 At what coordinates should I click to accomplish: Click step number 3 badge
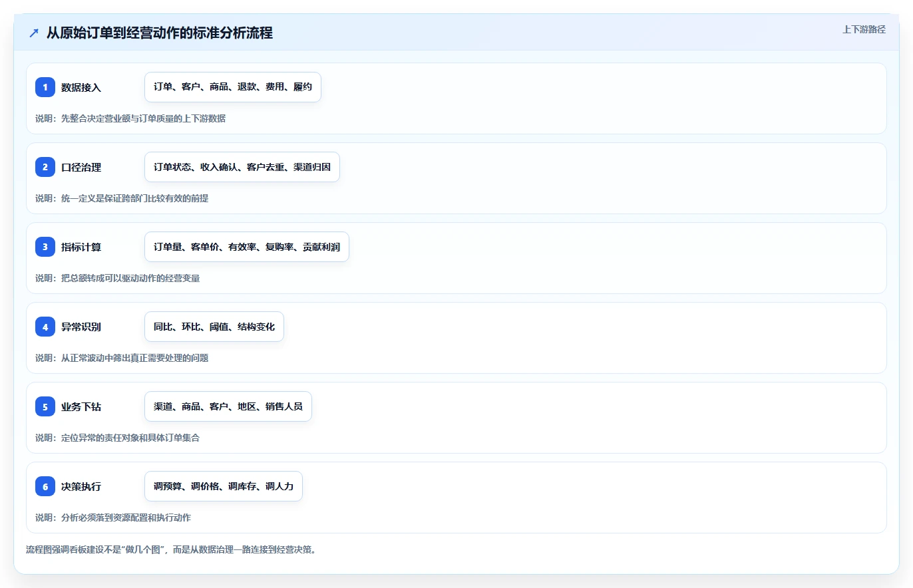pyautogui.click(x=45, y=247)
